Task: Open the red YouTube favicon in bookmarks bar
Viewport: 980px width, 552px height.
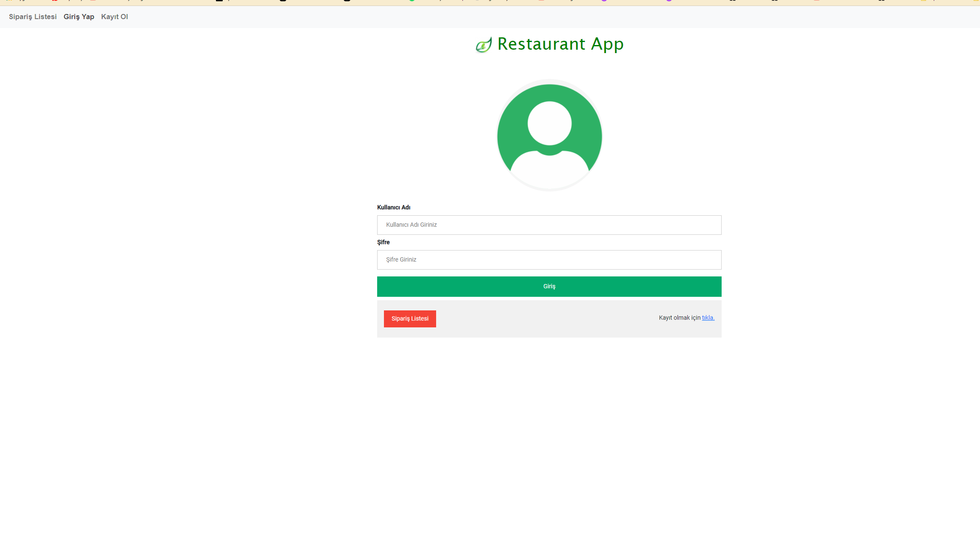Action: click(x=54, y=1)
